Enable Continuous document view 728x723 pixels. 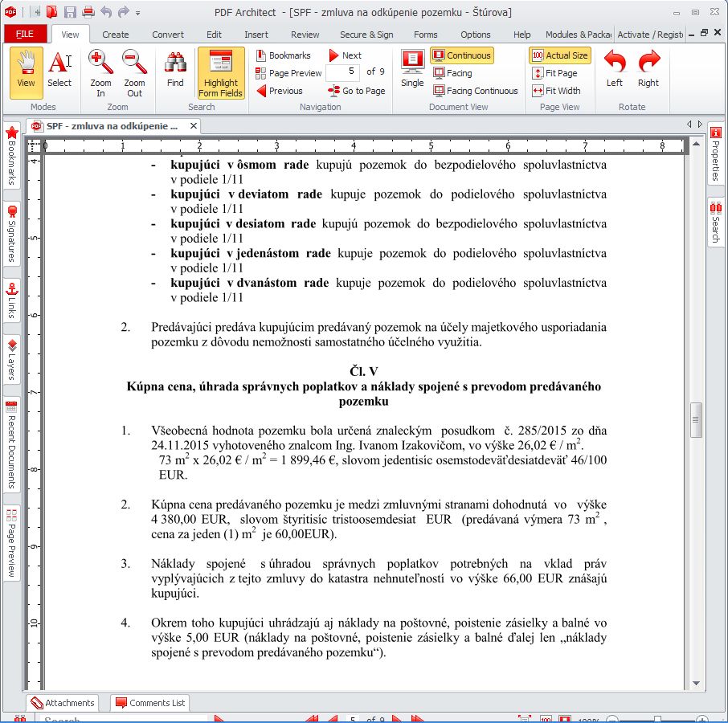coord(462,55)
